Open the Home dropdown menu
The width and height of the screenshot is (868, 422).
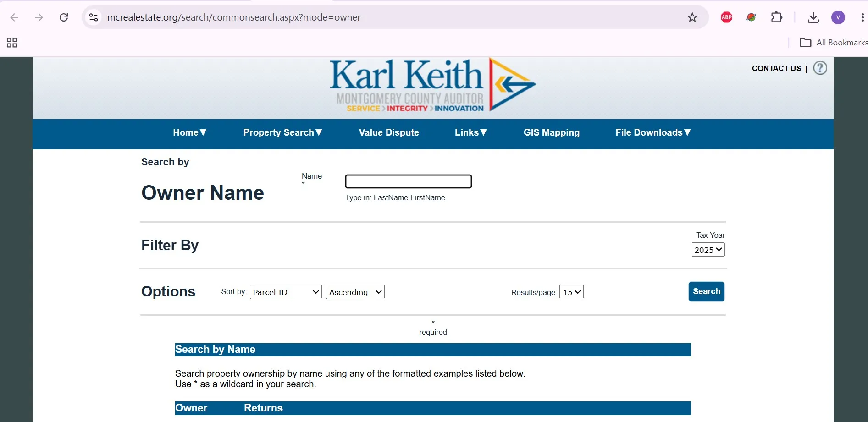tap(190, 132)
